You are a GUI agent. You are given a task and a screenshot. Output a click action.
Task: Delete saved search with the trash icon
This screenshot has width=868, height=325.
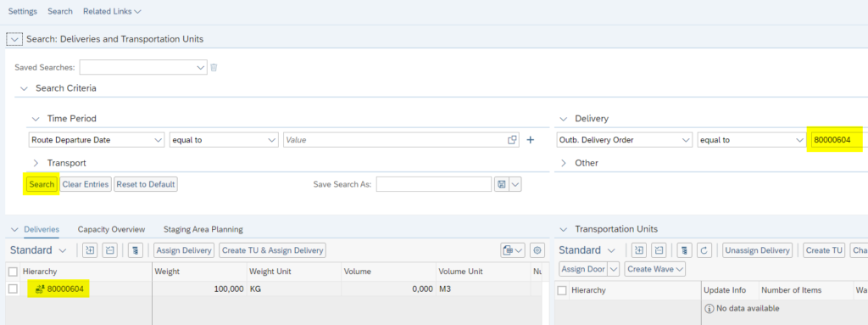pyautogui.click(x=214, y=68)
